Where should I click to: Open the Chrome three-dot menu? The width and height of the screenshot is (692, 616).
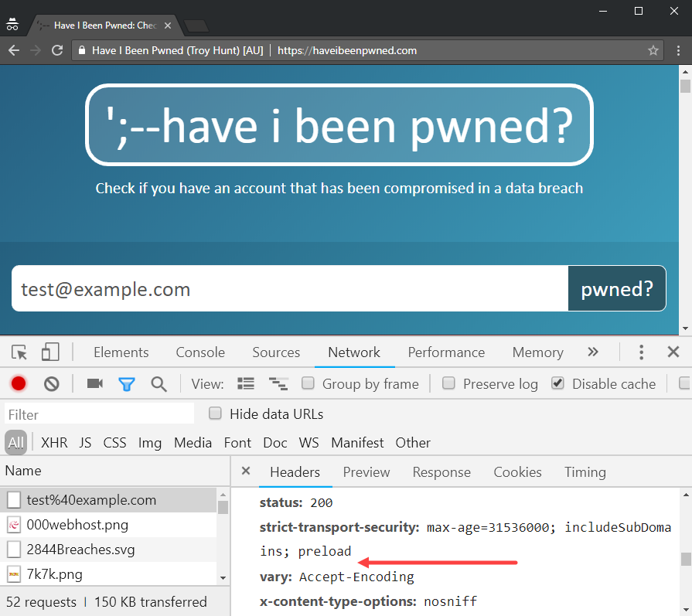tap(678, 50)
